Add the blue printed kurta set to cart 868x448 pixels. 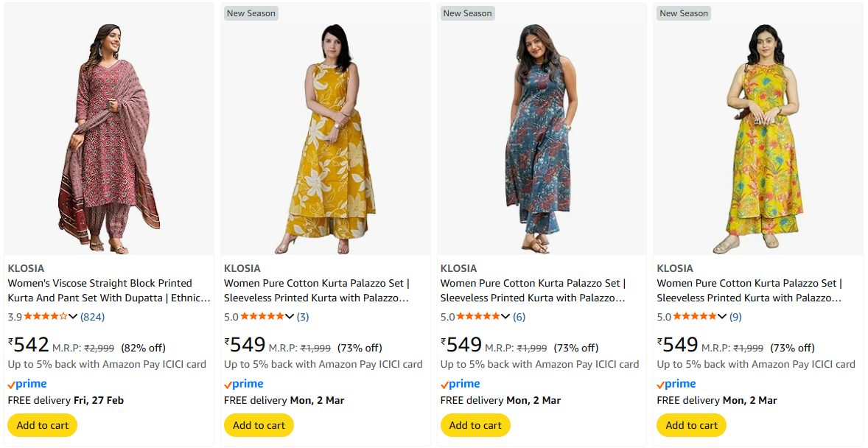[475, 425]
